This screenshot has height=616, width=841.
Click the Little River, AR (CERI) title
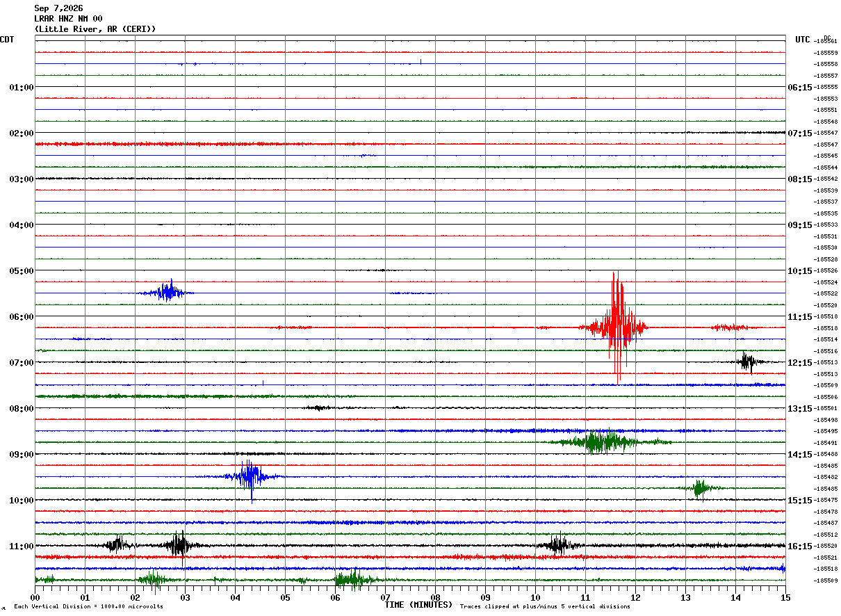tap(95, 29)
